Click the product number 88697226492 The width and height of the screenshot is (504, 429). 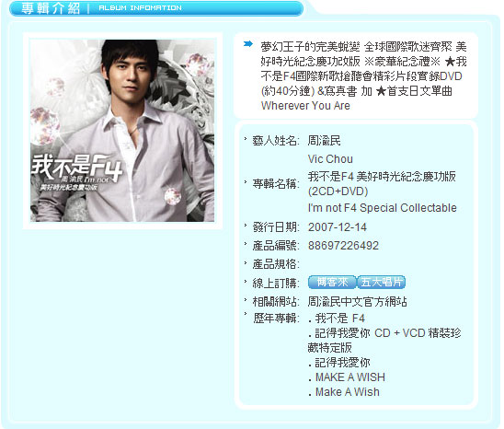coord(343,246)
